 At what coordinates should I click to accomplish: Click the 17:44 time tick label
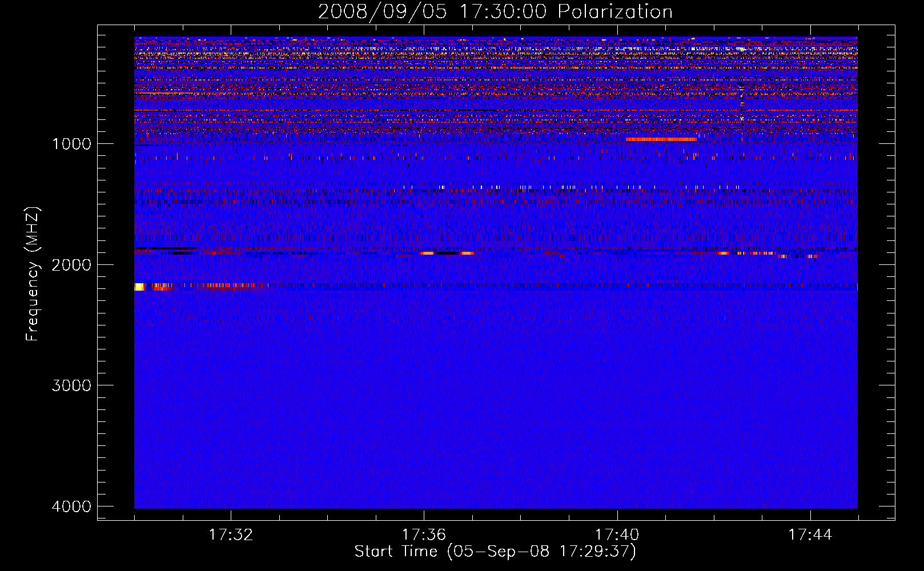pos(810,535)
